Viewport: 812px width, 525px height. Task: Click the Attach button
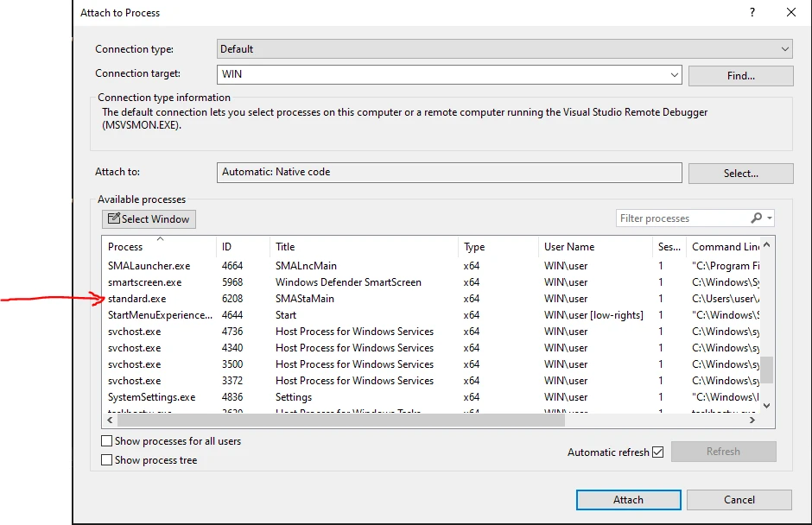[628, 500]
